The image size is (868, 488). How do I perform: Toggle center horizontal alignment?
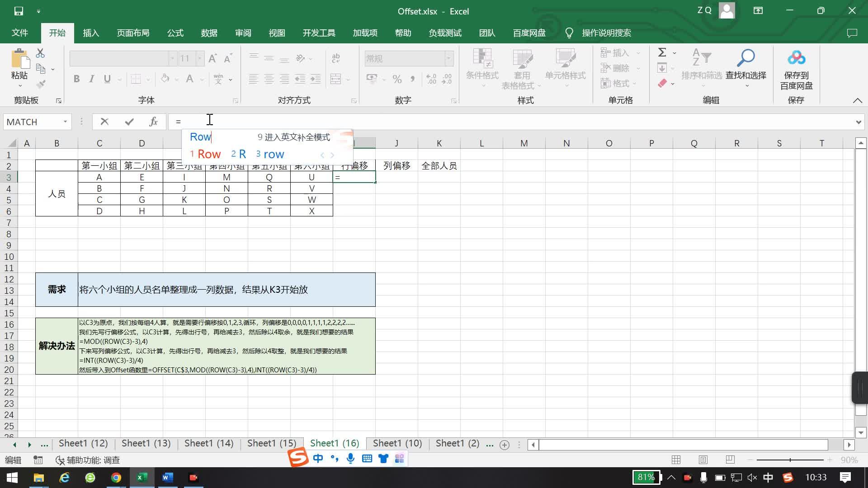(x=269, y=79)
